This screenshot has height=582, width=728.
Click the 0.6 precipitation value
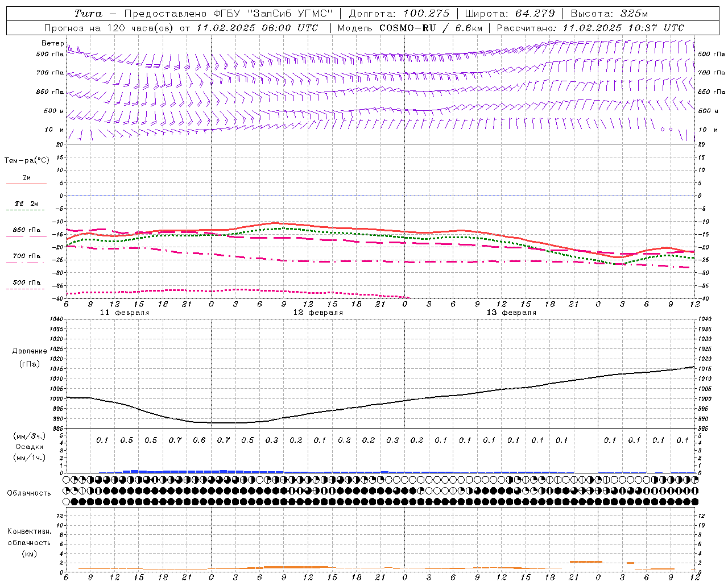tap(199, 440)
